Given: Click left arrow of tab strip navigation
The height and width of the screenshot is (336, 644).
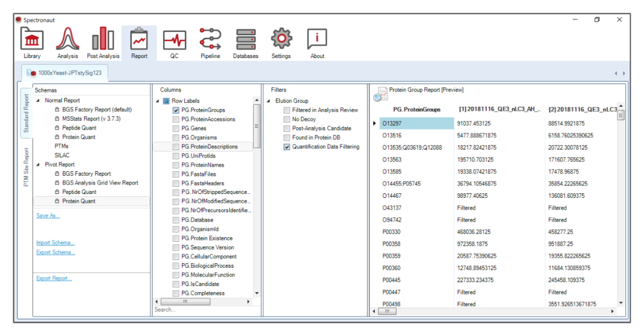Looking at the screenshot, I should [616, 73].
